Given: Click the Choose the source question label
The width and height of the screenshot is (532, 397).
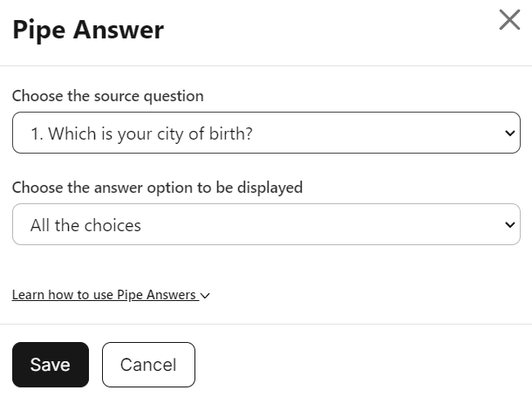Looking at the screenshot, I should [x=108, y=96].
